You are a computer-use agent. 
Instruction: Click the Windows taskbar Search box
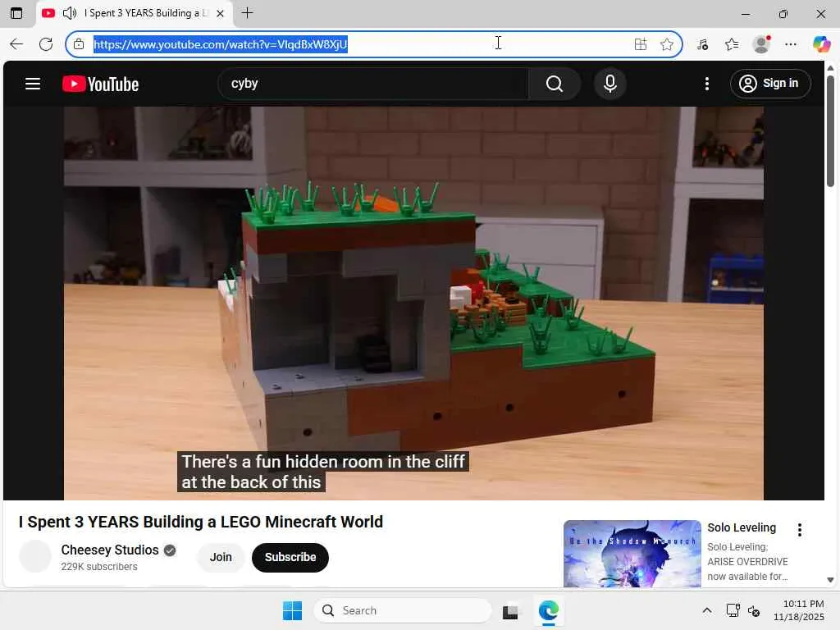click(x=403, y=610)
